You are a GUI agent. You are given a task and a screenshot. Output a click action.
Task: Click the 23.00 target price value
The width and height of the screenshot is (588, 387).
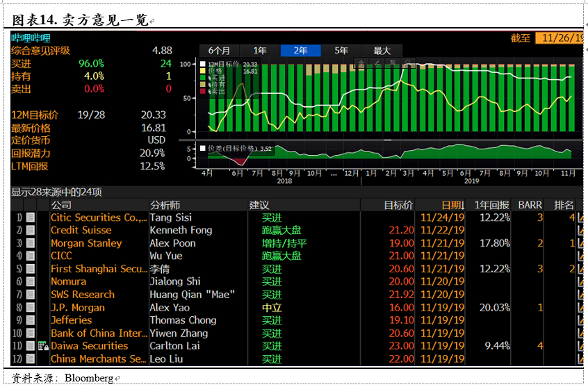pos(402,346)
